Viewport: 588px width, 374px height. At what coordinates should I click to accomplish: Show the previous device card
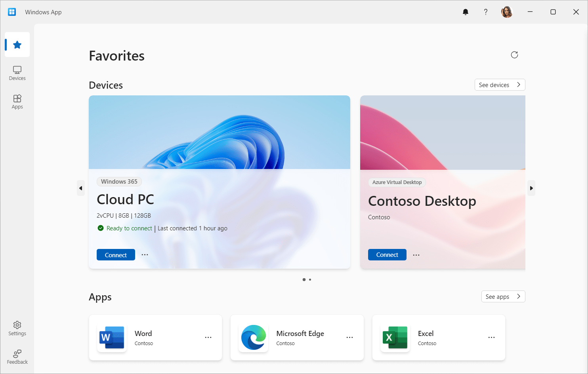(81, 188)
